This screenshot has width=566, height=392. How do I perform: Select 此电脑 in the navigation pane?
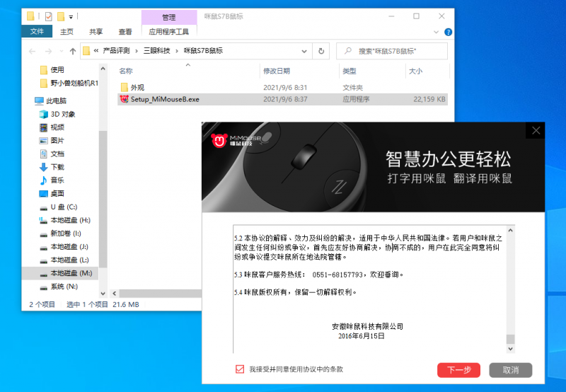[x=50, y=100]
